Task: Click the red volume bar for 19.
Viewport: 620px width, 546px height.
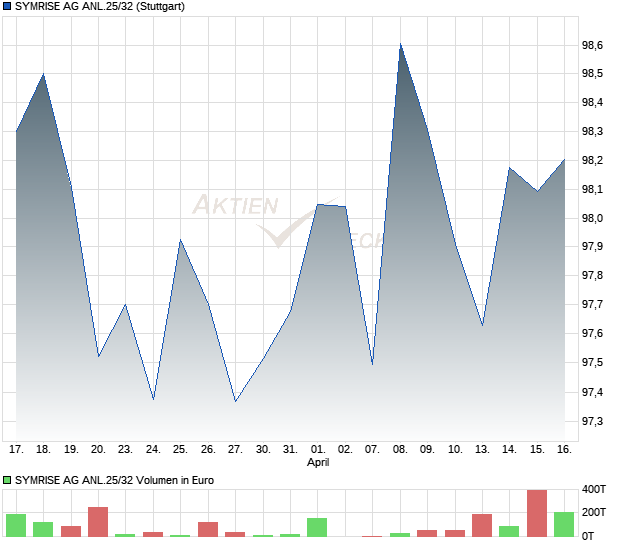Action: click(x=71, y=531)
